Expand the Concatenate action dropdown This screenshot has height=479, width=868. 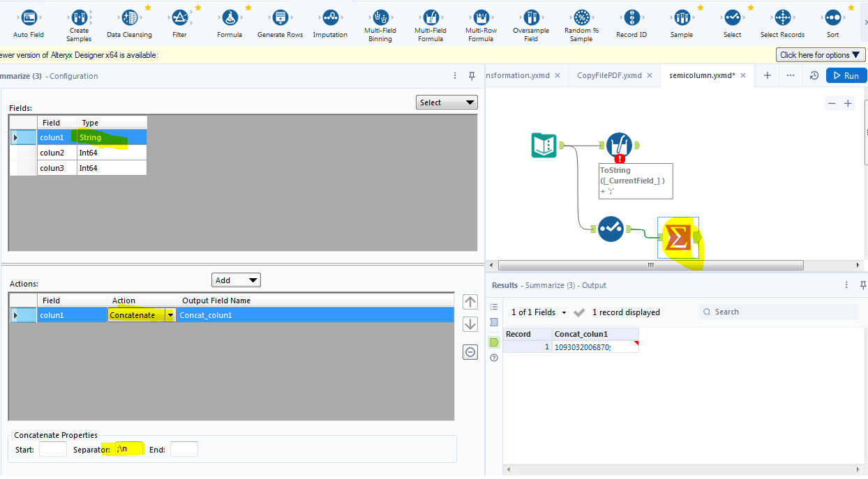click(x=170, y=315)
